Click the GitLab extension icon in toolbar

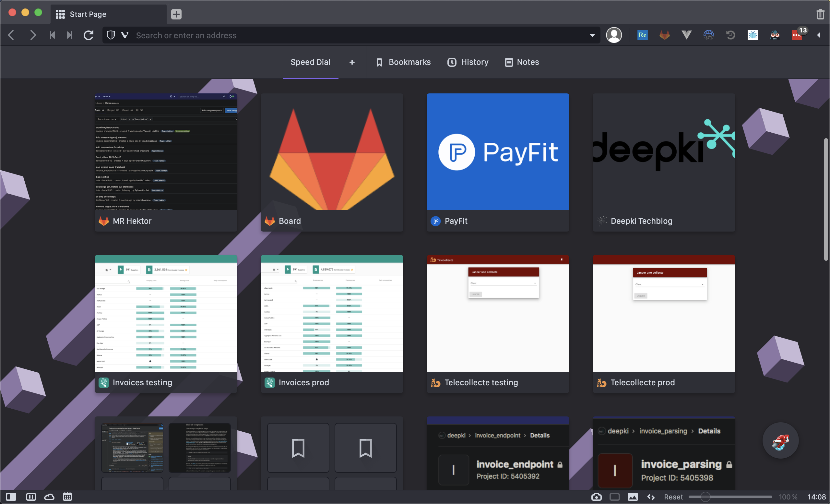tap(664, 35)
